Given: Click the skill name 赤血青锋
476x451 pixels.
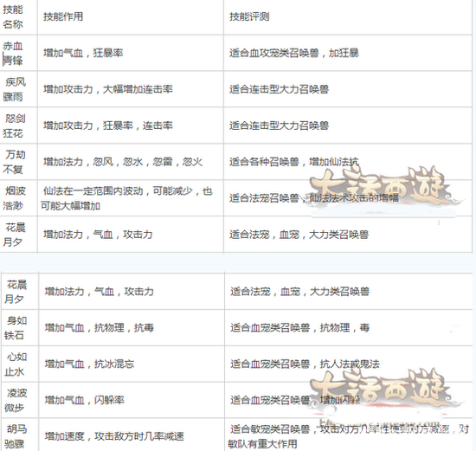Looking at the screenshot, I should [13, 53].
